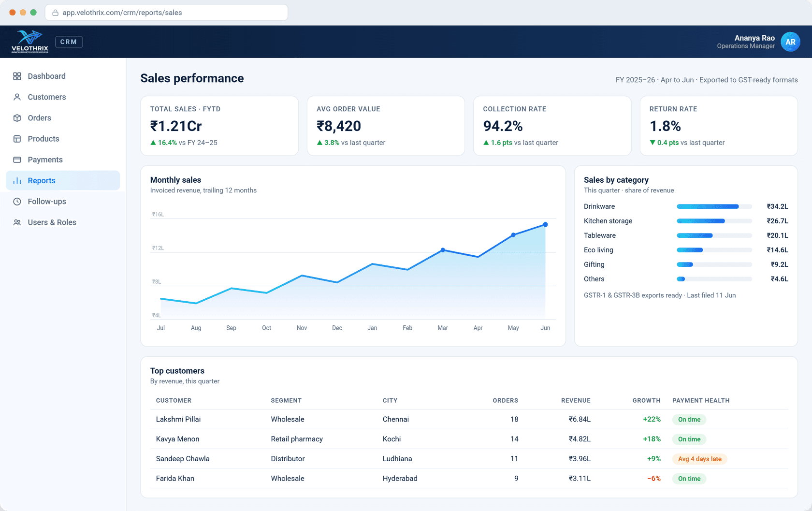The height and width of the screenshot is (511, 812).
Task: Click the PAYMENT HEALTH column header
Action: 701,401
